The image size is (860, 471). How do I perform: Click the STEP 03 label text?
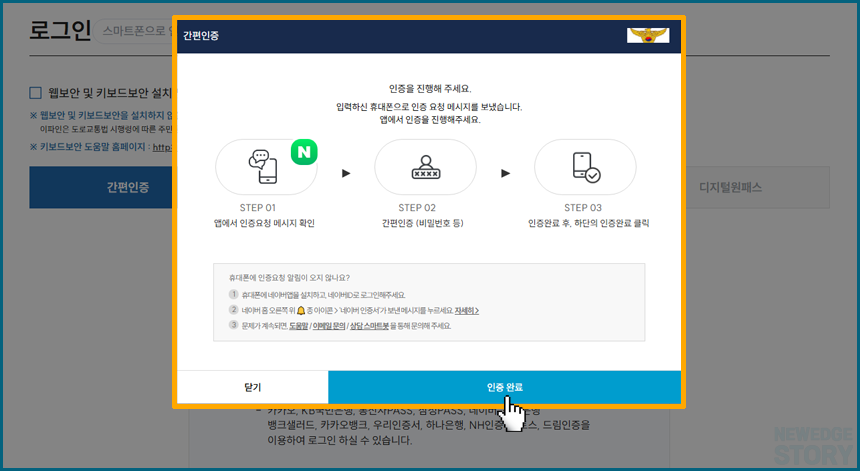pos(582,208)
